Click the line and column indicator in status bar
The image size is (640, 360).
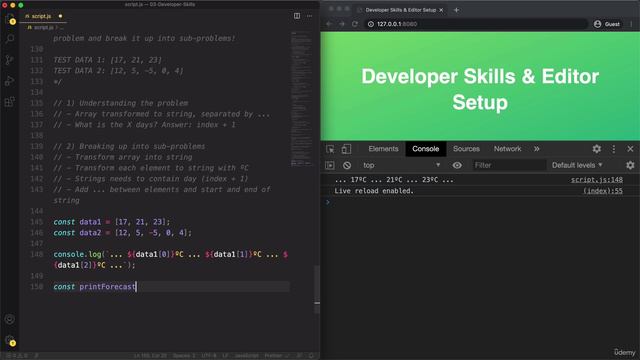pos(150,356)
